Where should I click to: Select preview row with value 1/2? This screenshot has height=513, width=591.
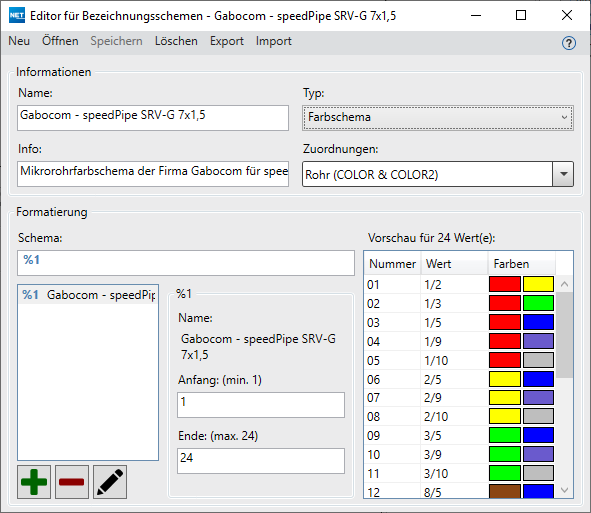460,284
